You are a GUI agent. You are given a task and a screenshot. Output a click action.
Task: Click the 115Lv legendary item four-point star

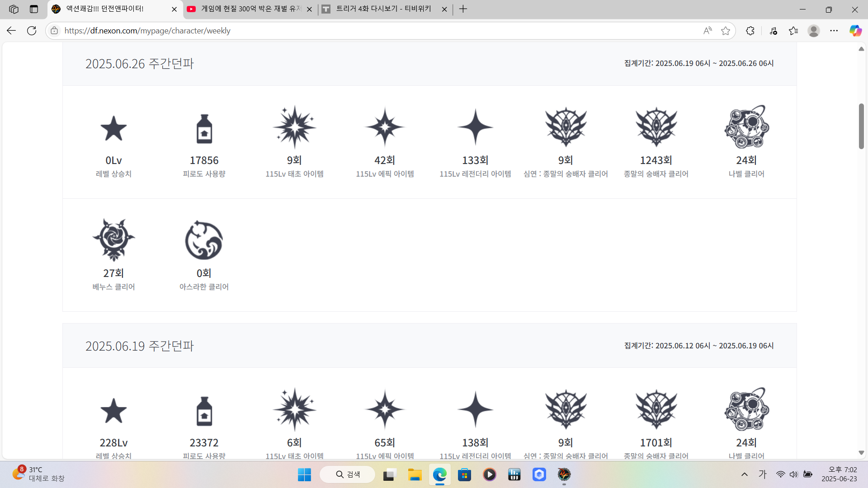point(475,127)
